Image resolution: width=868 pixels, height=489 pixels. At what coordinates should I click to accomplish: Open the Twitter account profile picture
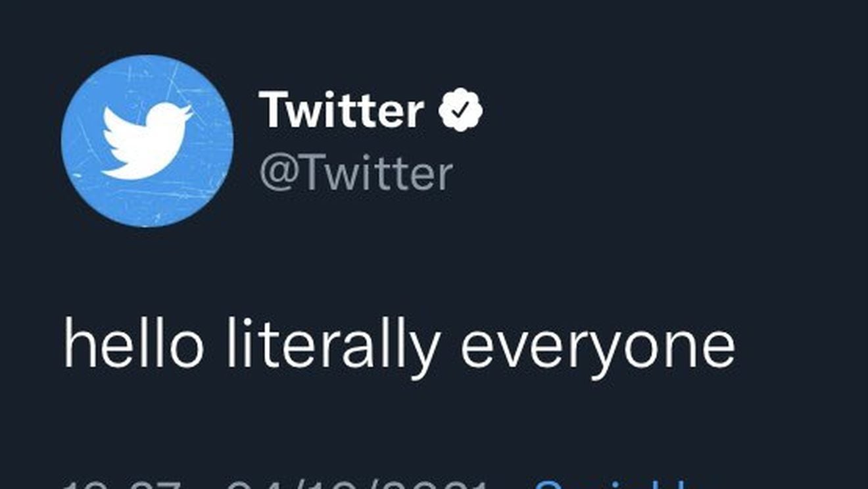coord(147,141)
